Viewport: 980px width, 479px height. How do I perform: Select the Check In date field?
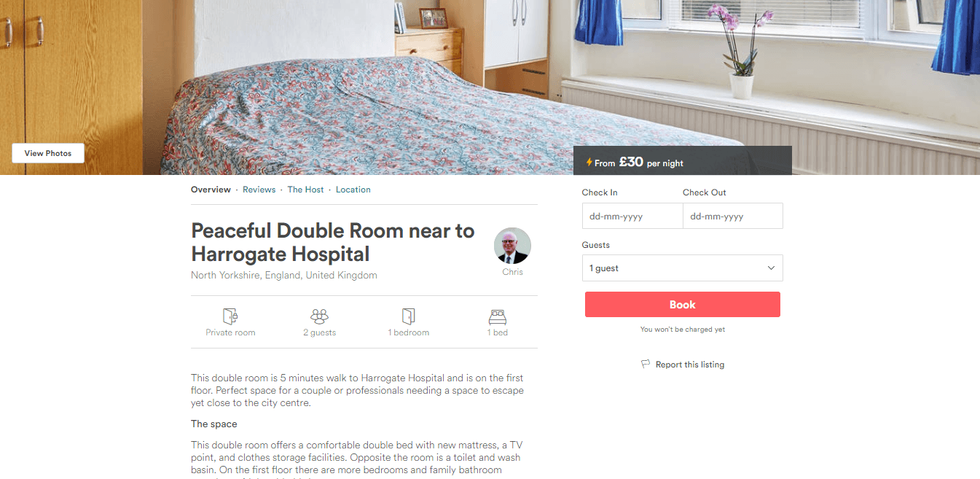point(632,217)
